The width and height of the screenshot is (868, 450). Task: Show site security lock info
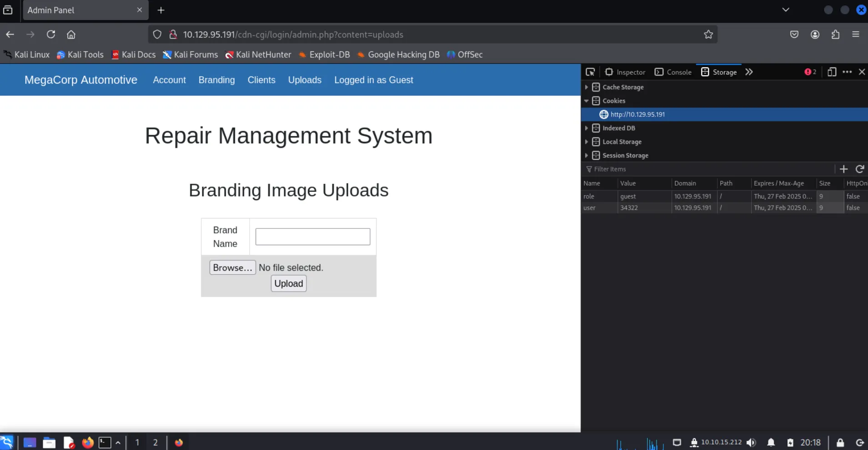point(173,35)
